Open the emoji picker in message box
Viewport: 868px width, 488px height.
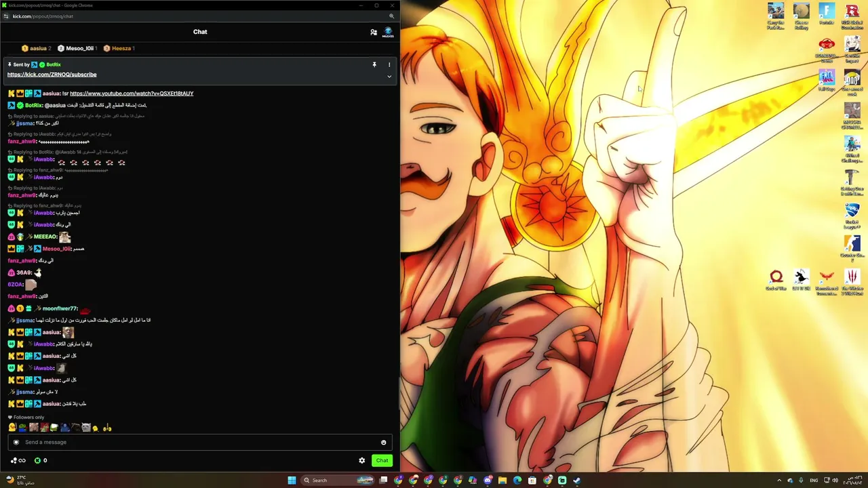coord(384,443)
